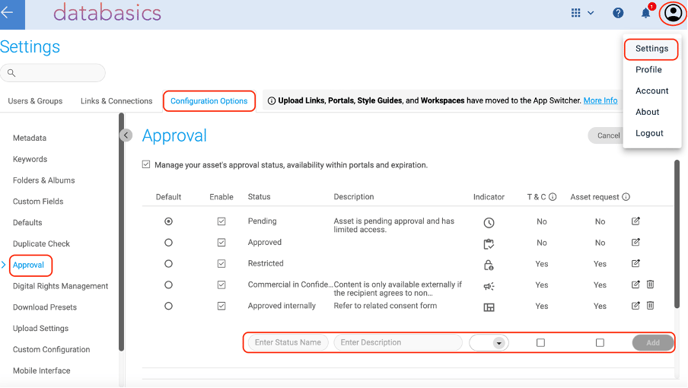The image size is (688, 388).
Task: Open the Users & Groups tab
Action: pos(35,101)
